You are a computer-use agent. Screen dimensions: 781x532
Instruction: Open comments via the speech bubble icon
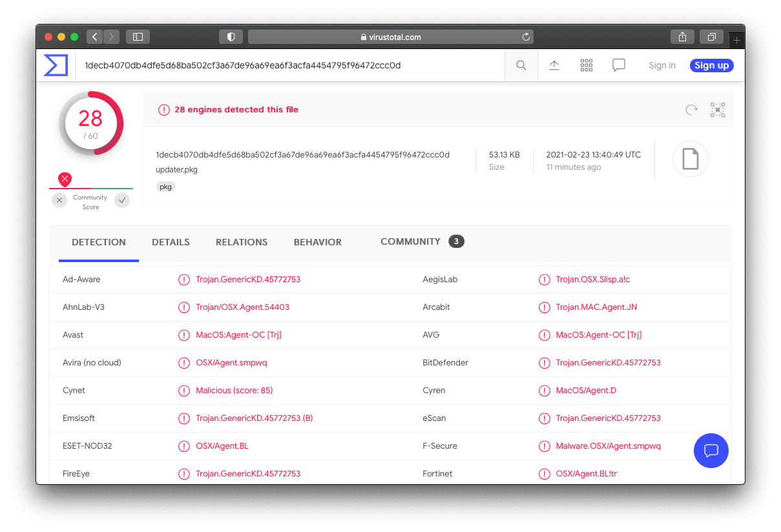click(x=618, y=65)
